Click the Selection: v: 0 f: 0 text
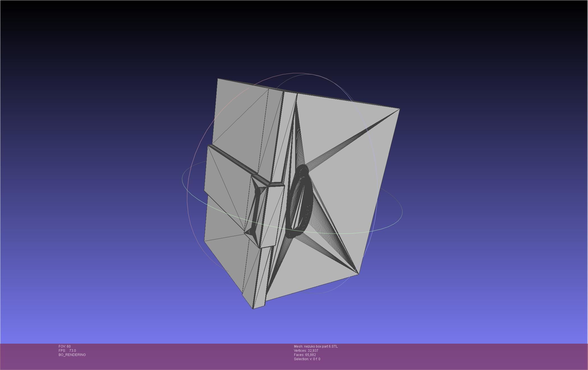The image size is (588, 370). point(307,359)
